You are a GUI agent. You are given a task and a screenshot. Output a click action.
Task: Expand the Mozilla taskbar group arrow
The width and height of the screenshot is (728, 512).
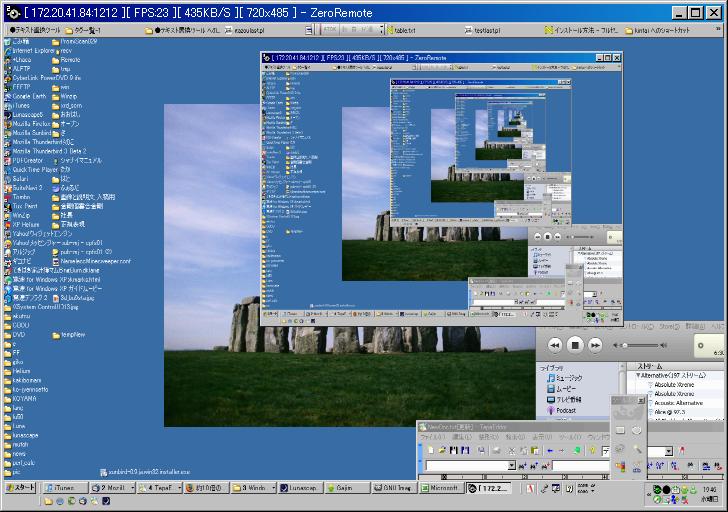[x=132, y=488]
